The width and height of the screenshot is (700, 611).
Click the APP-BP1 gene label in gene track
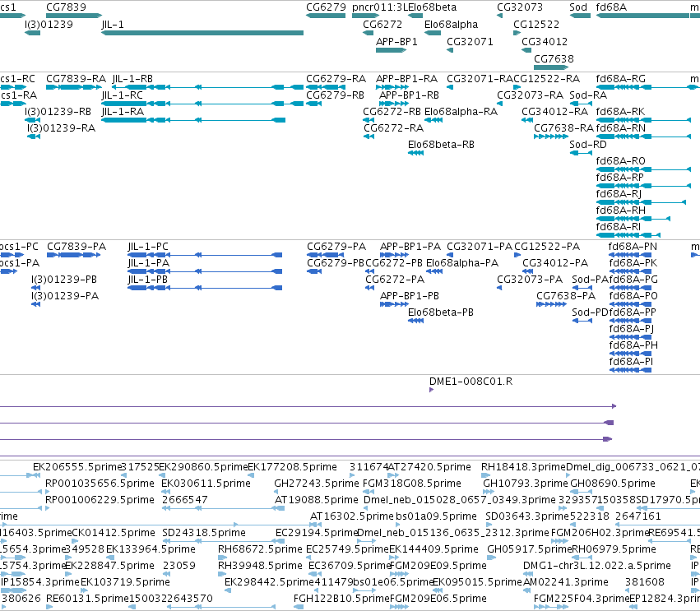[x=396, y=41]
